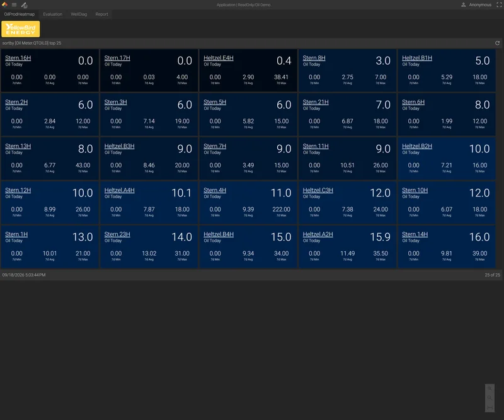
Task: Click the 15.9 Oil Today value on Heltzel.A2H
Action: point(381,237)
